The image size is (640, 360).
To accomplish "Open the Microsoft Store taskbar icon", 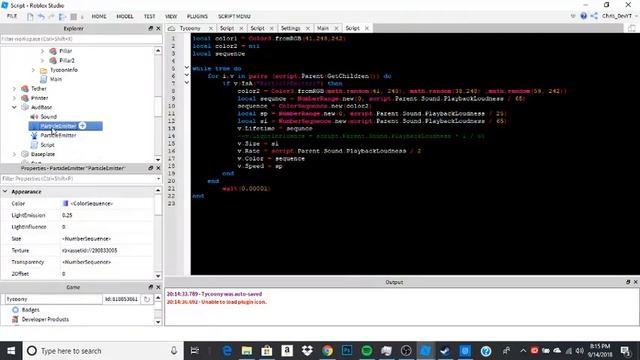I will 267,351.
